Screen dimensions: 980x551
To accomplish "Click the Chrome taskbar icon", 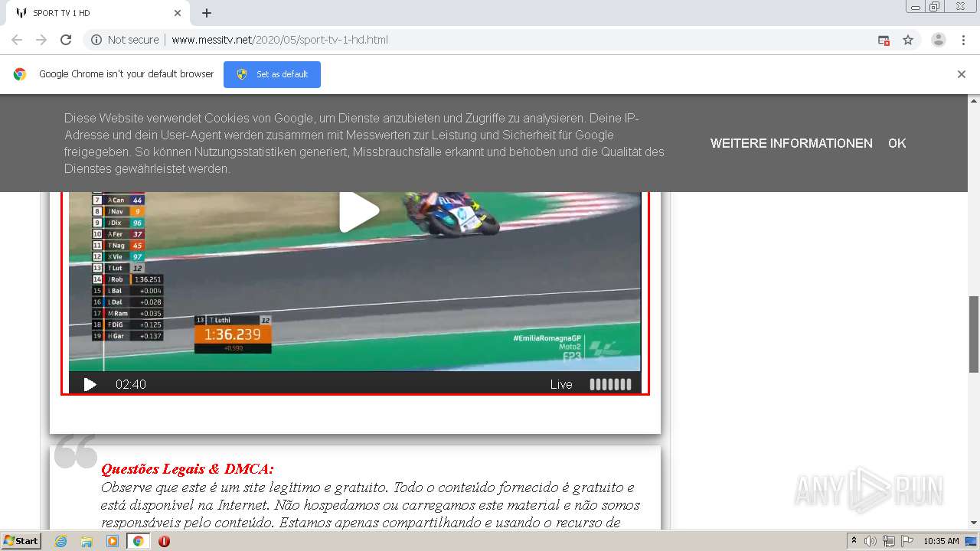I will tap(138, 541).
